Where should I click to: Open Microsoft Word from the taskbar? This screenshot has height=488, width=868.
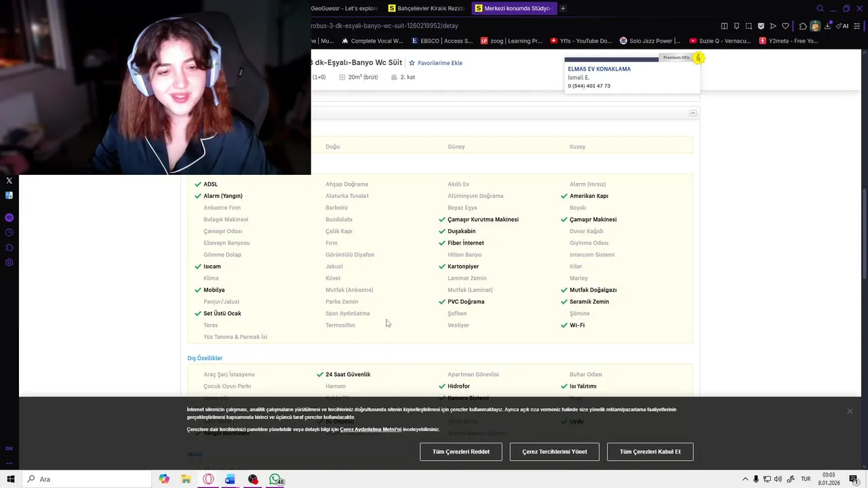click(x=230, y=479)
